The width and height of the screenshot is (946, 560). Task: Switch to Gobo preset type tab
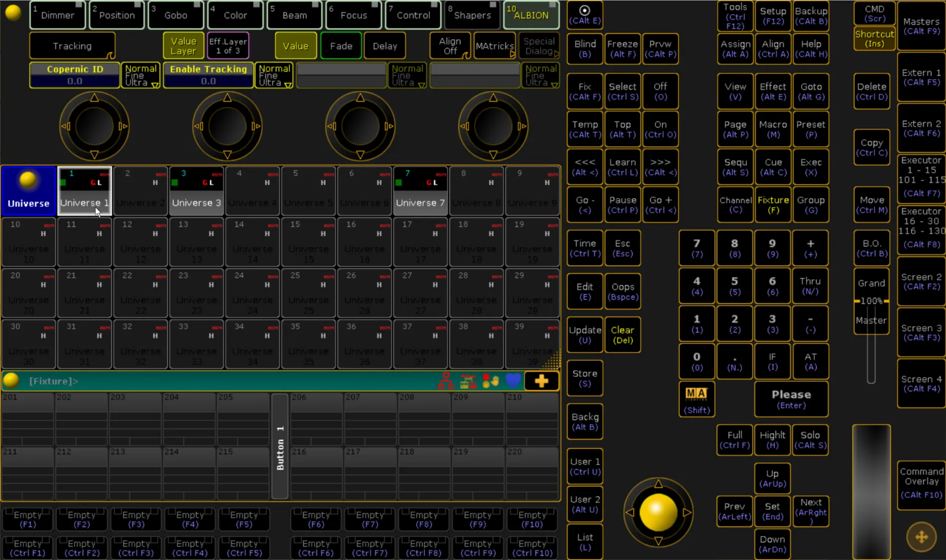[x=176, y=15]
